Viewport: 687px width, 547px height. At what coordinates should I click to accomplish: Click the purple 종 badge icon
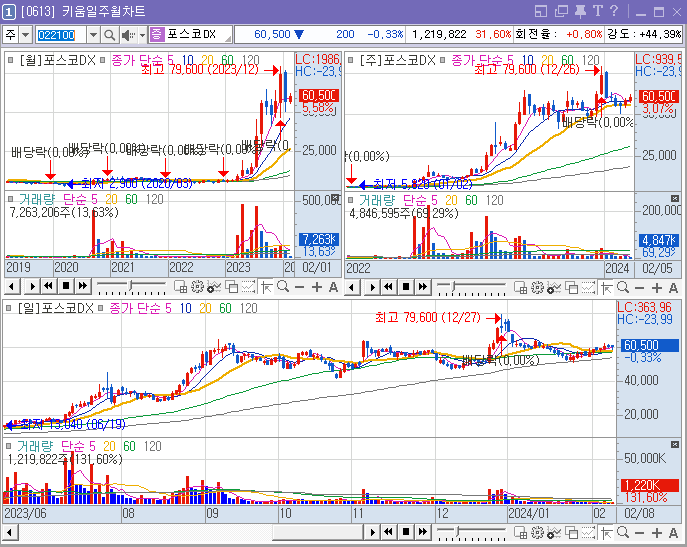click(156, 34)
